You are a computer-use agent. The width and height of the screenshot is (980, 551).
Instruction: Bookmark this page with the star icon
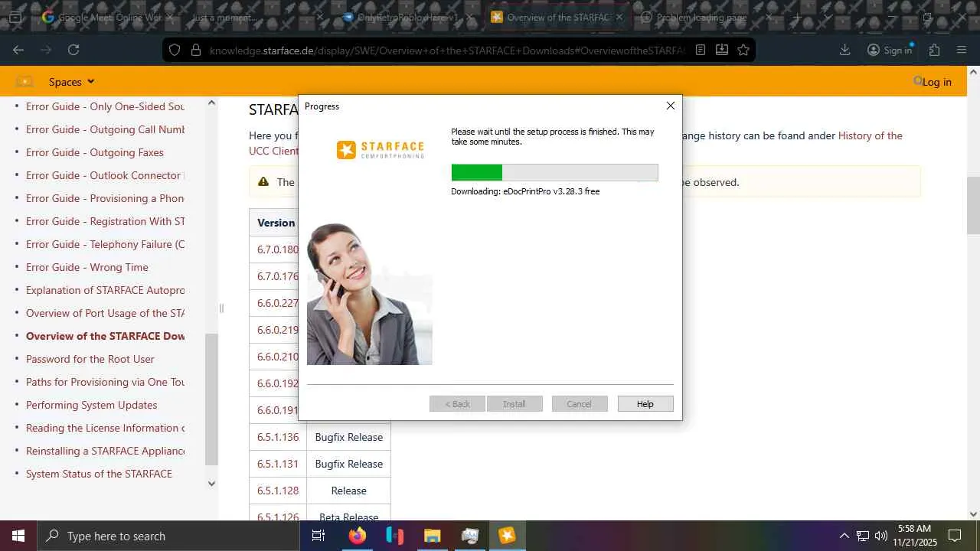[x=743, y=50]
